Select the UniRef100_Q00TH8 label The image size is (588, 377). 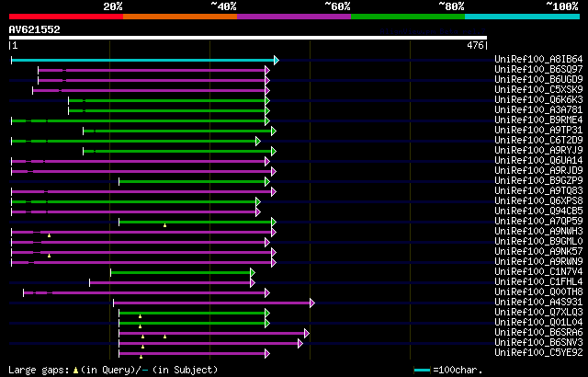click(538, 292)
